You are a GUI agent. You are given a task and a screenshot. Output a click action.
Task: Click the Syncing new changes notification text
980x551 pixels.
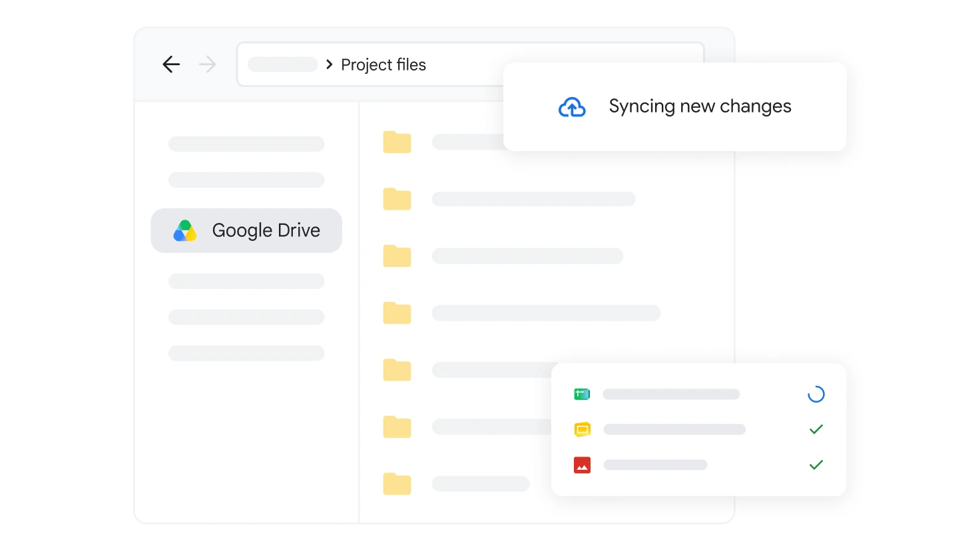[700, 106]
